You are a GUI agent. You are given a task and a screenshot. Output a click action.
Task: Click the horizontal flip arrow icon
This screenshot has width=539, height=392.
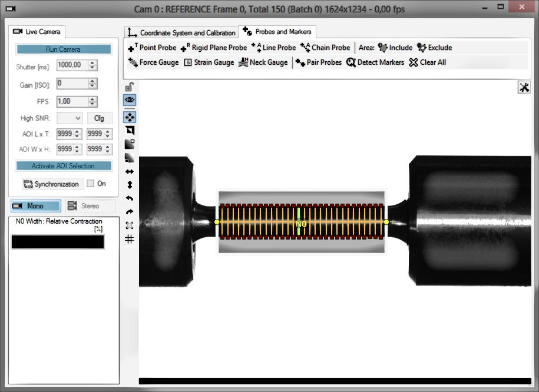(130, 171)
